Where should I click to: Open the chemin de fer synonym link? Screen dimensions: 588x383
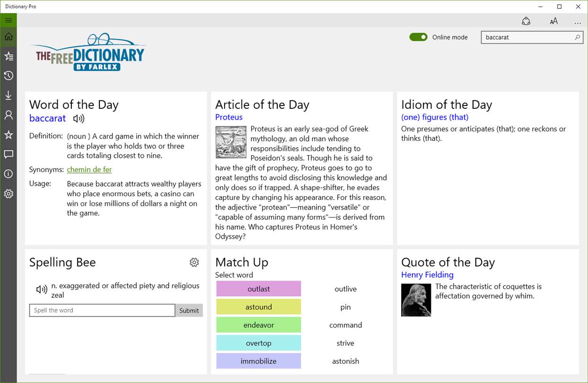tap(89, 169)
